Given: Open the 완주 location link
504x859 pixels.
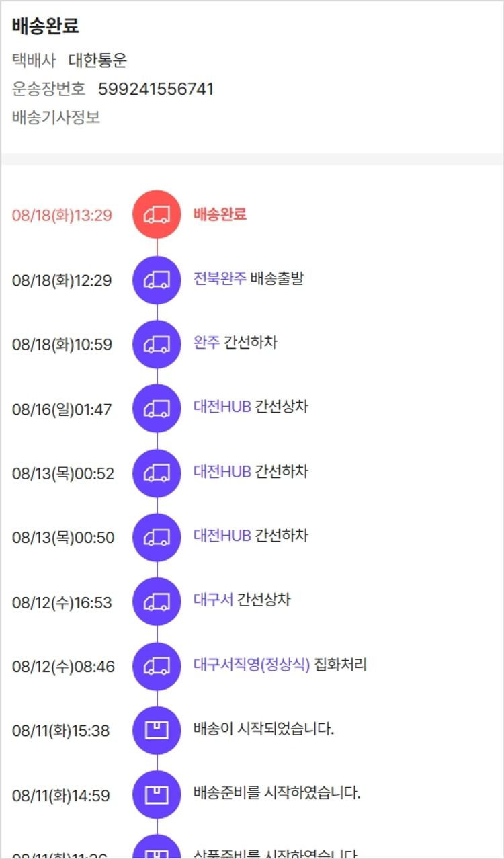Looking at the screenshot, I should pyautogui.click(x=206, y=343).
